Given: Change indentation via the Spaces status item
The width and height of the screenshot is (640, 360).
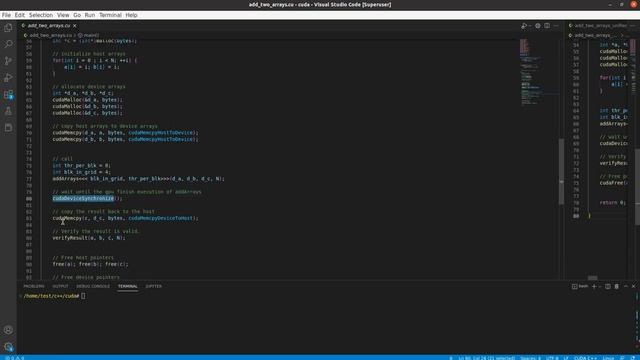Looking at the screenshot, I should click(531, 358).
